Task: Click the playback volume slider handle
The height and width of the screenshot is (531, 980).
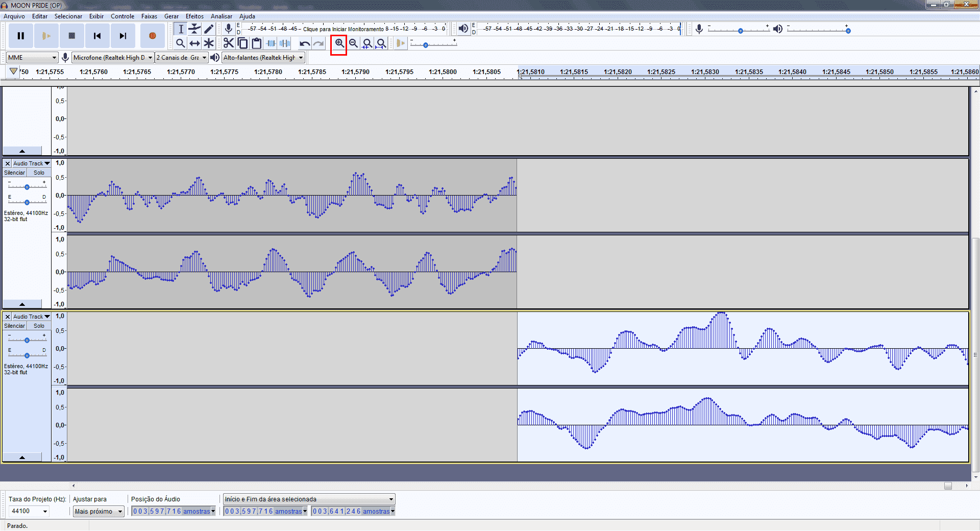Action: 848,31
